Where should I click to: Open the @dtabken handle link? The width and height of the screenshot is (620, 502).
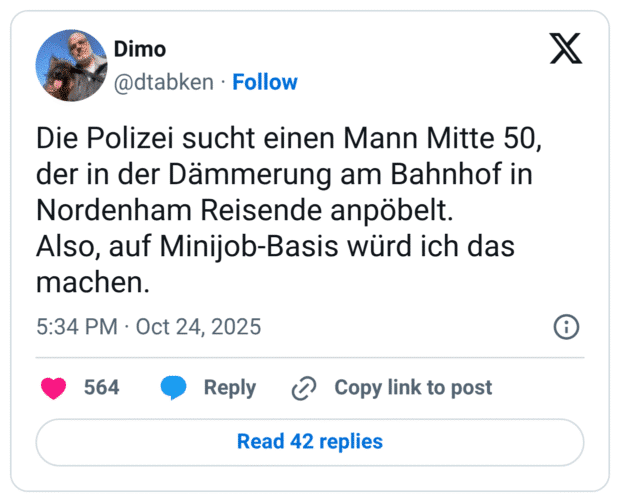(x=163, y=82)
